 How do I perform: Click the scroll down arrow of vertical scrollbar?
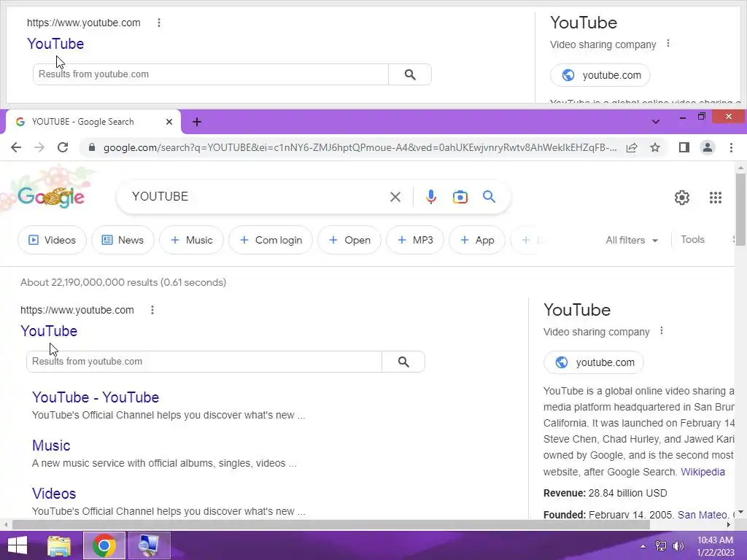pyautogui.click(x=740, y=513)
